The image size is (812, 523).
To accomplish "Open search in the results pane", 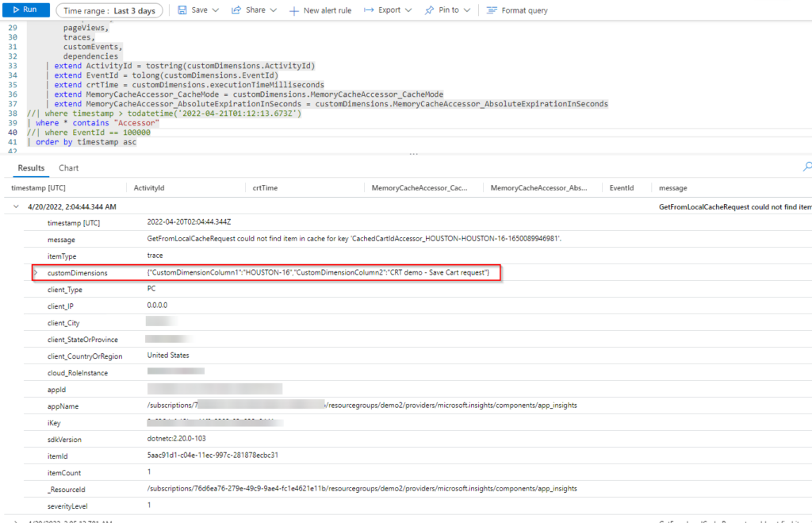I will (x=806, y=167).
